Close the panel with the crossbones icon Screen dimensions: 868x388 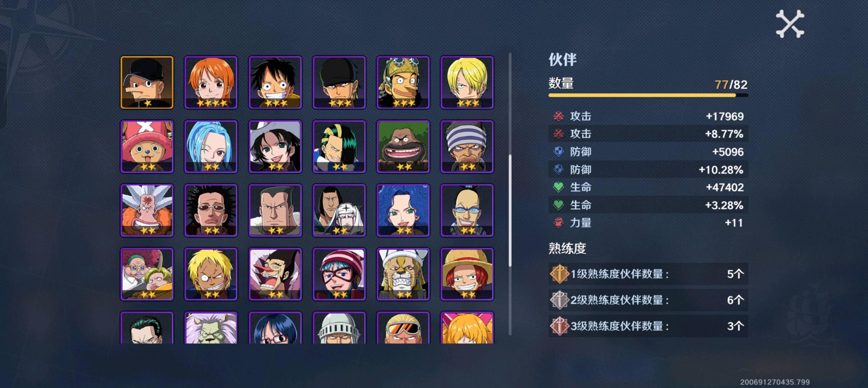coord(790,24)
